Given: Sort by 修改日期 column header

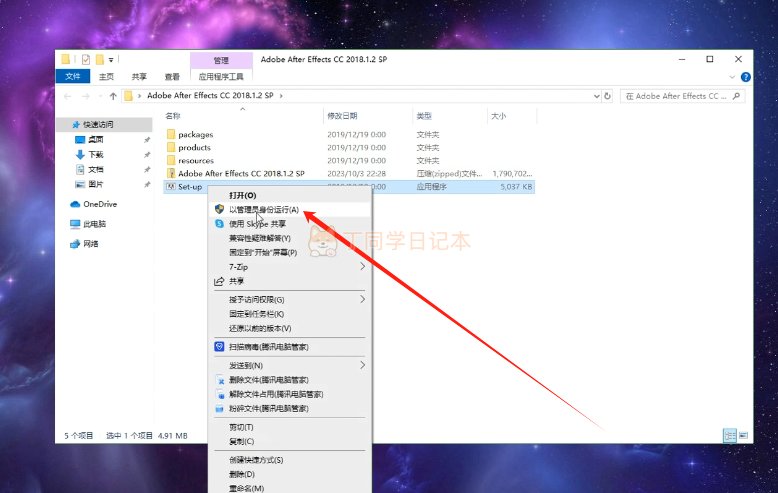Looking at the screenshot, I should pyautogui.click(x=342, y=116).
